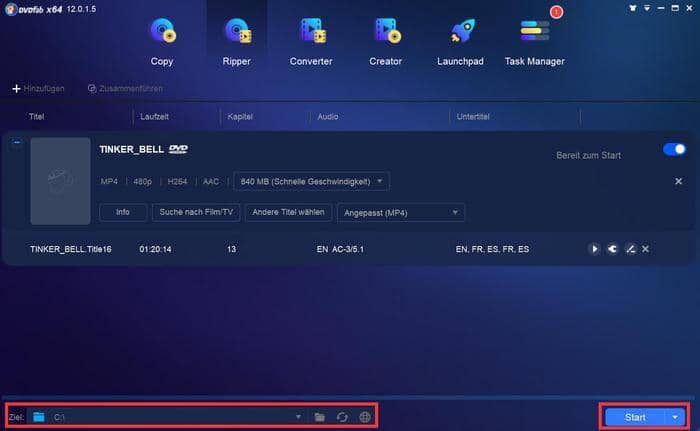Image resolution: width=700 pixels, height=431 pixels.
Task: Delete Title16 row with its X icon
Action: 646,249
